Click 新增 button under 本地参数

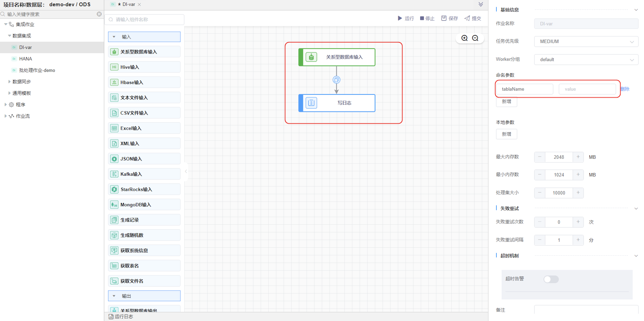coord(506,134)
